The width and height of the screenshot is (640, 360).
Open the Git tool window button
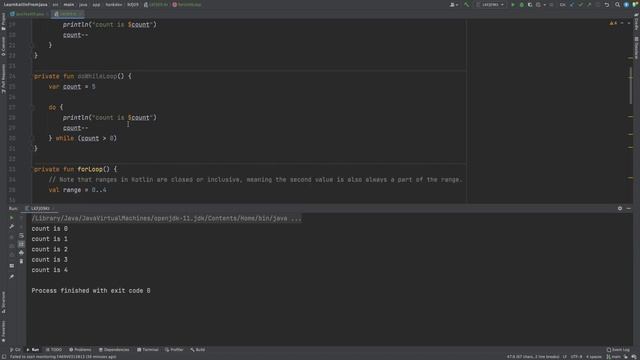15,350
